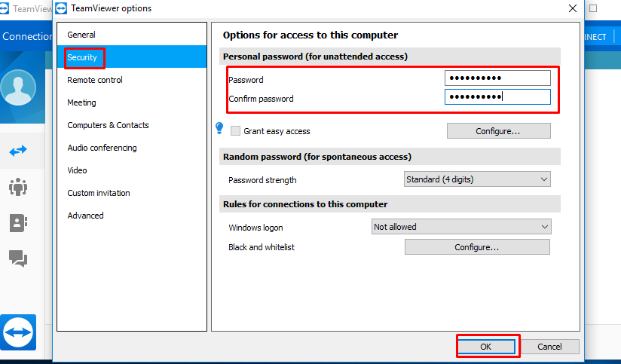This screenshot has width=621, height=364.
Task: Open the Advanced options category
Action: (132, 216)
